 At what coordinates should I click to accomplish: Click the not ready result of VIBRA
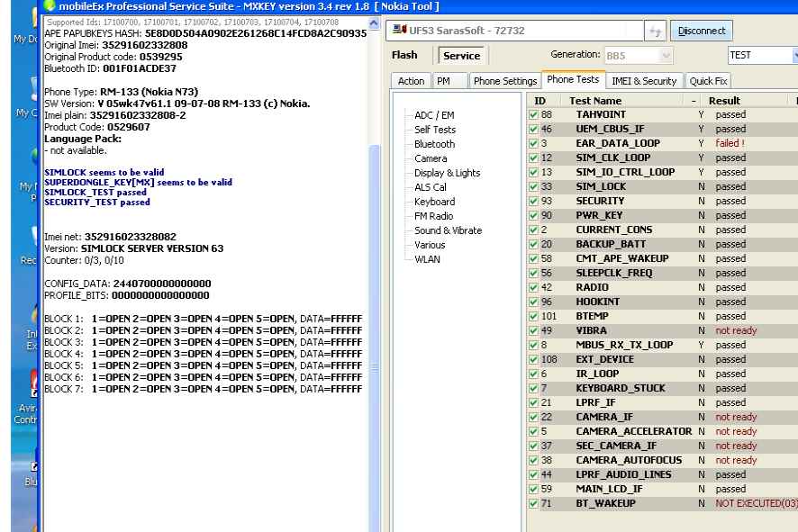(x=736, y=330)
